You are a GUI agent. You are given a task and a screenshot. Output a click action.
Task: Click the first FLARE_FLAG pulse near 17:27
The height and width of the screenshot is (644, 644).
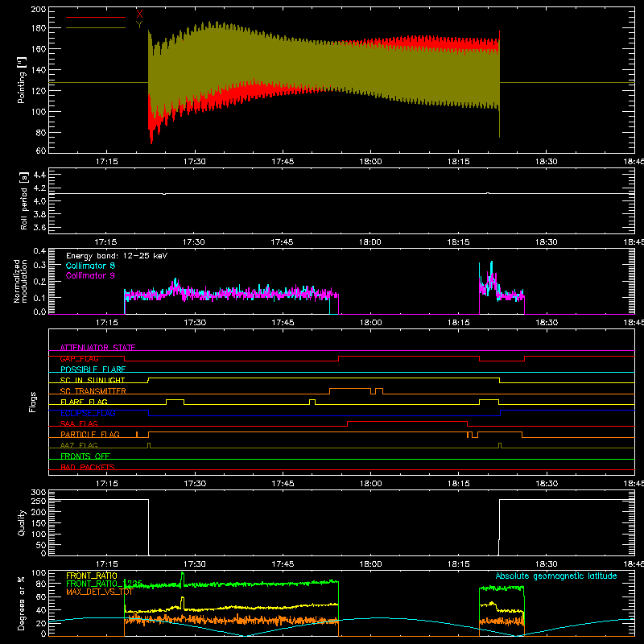point(175,402)
